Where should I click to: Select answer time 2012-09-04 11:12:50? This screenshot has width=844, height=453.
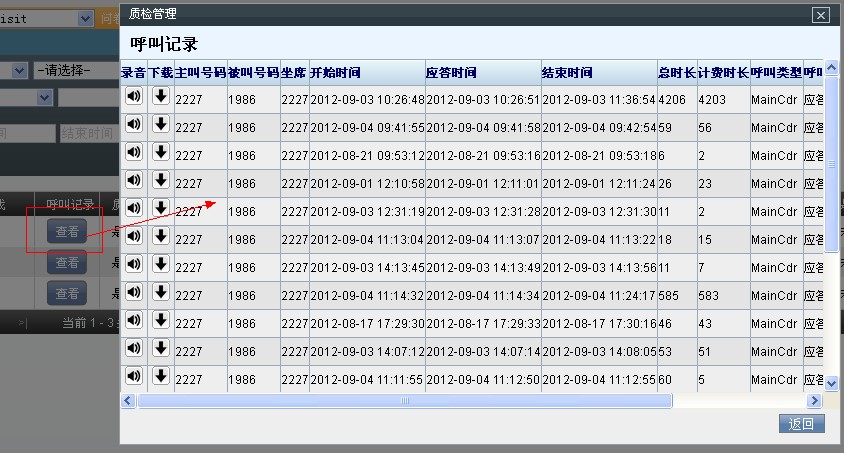click(483, 379)
